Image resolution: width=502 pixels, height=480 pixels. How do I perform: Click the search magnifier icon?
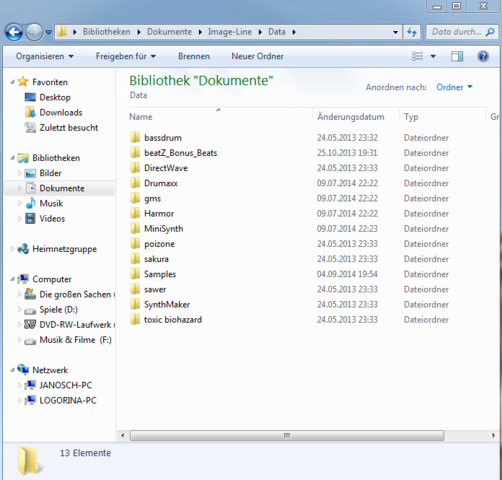(490, 32)
